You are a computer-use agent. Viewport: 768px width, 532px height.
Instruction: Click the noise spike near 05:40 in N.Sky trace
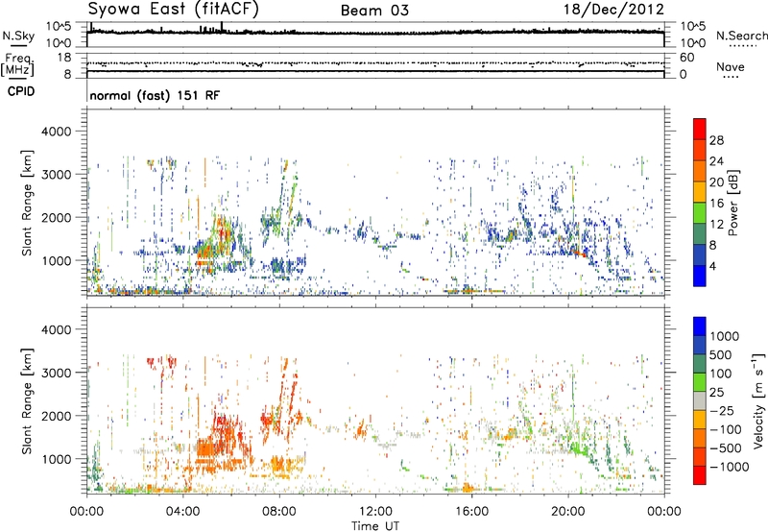point(222,27)
